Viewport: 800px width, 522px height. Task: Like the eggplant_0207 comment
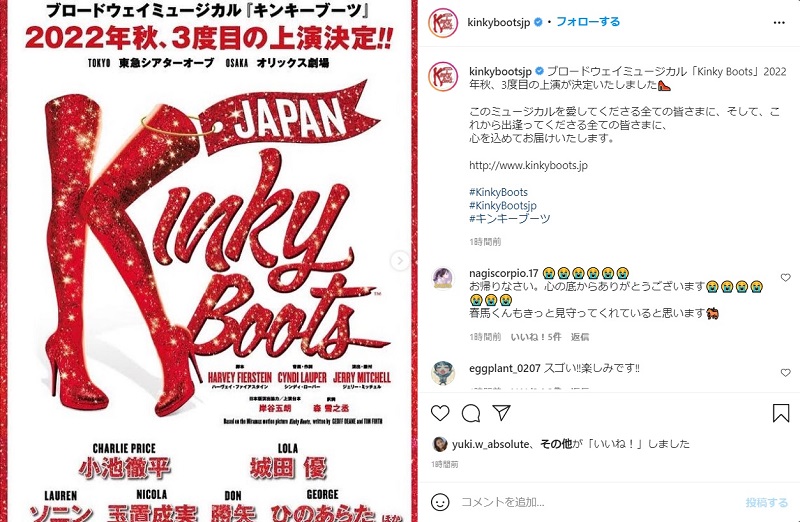(x=786, y=373)
